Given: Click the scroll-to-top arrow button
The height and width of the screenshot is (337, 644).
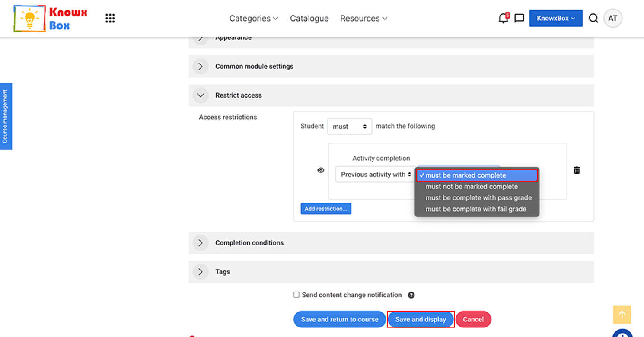Looking at the screenshot, I should [622, 315].
